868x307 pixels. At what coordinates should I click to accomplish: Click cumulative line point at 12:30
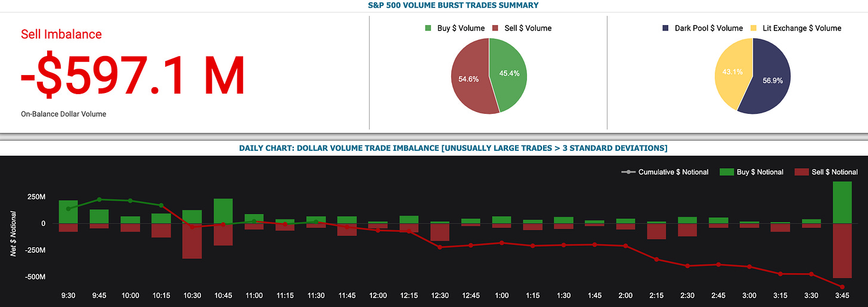(439, 247)
